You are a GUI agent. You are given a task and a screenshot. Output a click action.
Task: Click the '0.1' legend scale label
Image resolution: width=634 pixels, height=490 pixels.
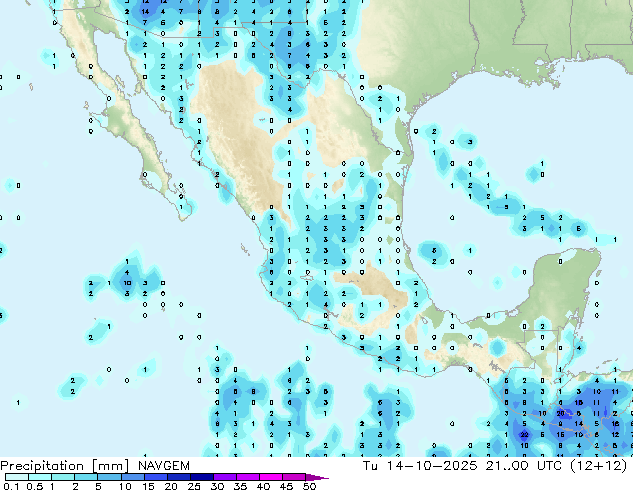(x=11, y=486)
